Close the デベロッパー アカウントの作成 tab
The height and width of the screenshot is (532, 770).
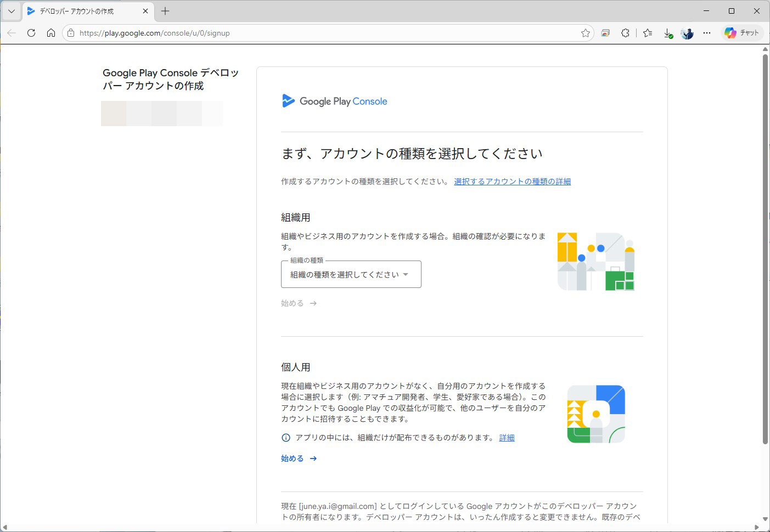point(145,11)
